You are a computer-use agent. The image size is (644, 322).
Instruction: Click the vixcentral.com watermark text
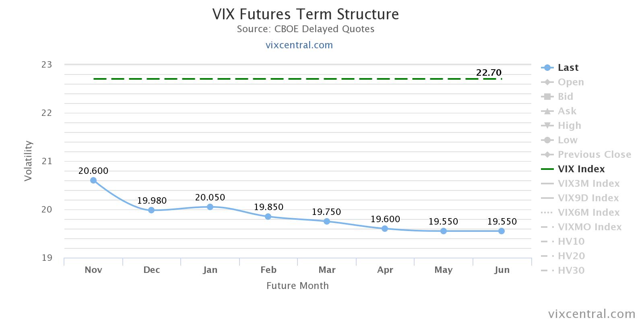(x=592, y=314)
